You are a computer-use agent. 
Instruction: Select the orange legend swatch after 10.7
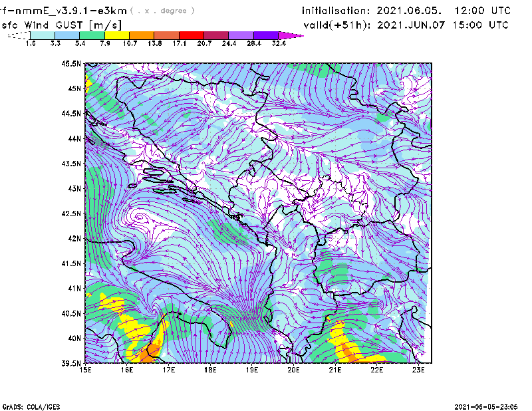(142, 35)
